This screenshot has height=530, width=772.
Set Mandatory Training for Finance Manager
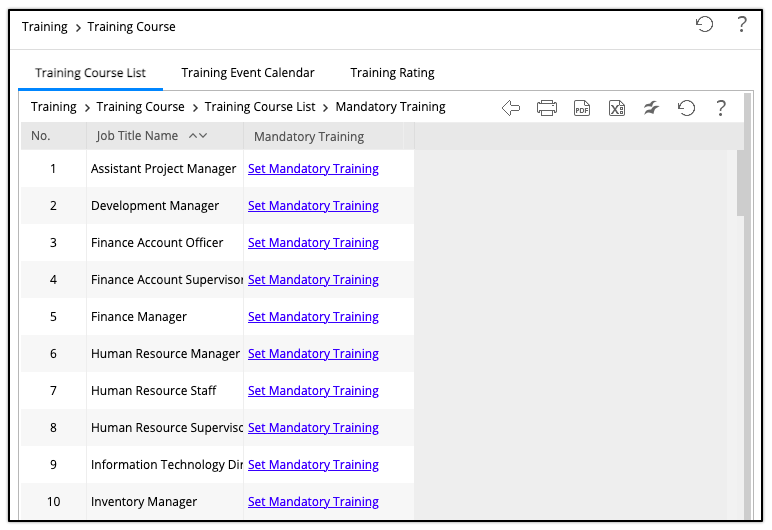tap(313, 317)
